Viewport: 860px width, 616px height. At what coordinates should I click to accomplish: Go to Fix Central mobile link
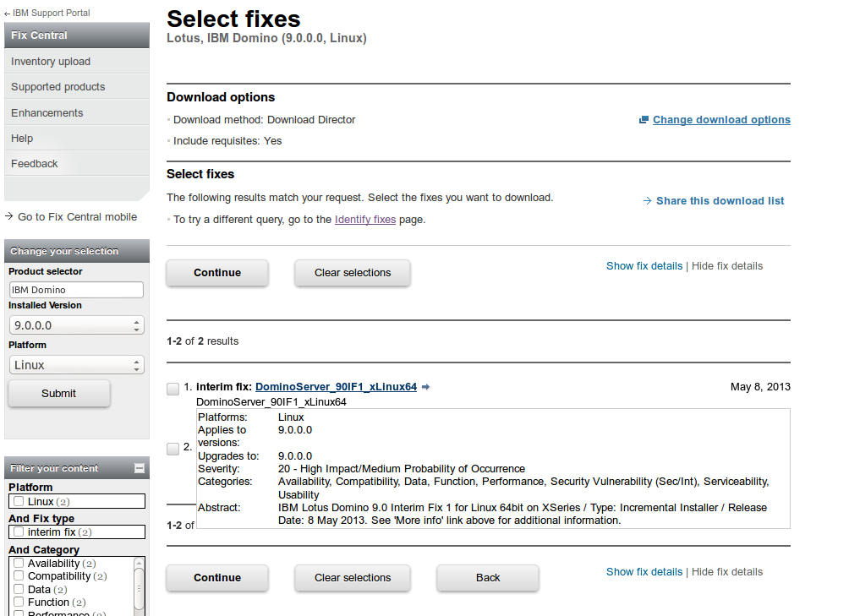[77, 216]
